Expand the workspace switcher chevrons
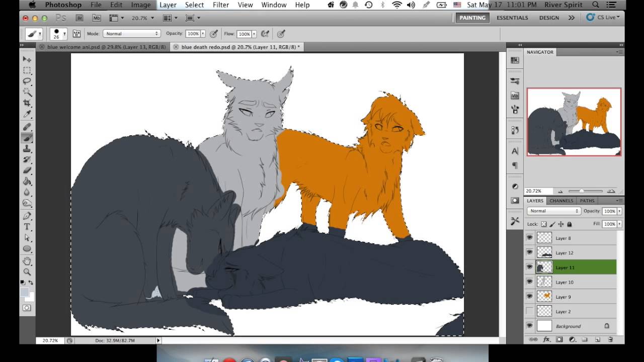Screen dimensions: 644x362 tap(572, 18)
